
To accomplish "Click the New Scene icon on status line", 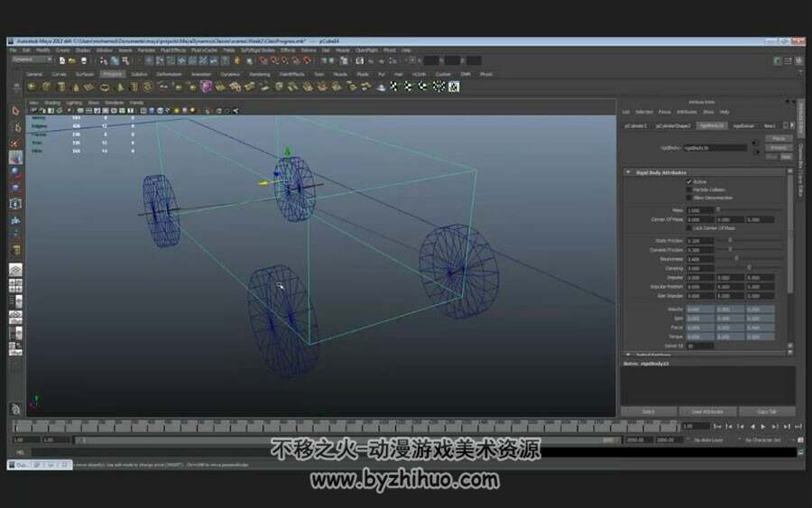I will tap(61, 60).
